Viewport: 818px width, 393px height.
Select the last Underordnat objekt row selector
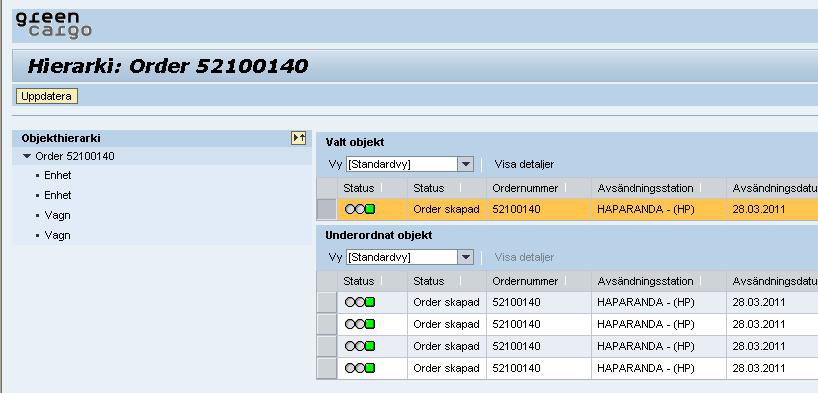(x=327, y=368)
